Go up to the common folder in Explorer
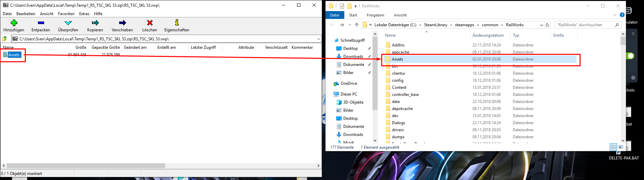The image size is (644, 180). tap(357, 25)
